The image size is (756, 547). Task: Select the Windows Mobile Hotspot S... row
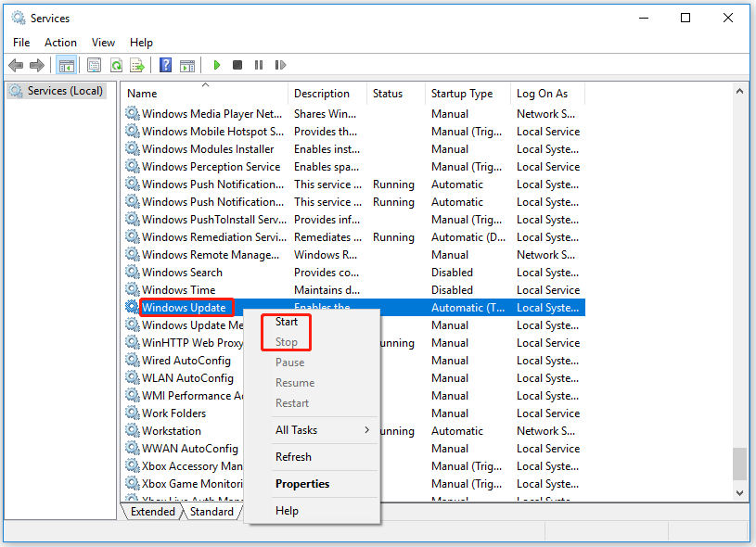click(354, 132)
